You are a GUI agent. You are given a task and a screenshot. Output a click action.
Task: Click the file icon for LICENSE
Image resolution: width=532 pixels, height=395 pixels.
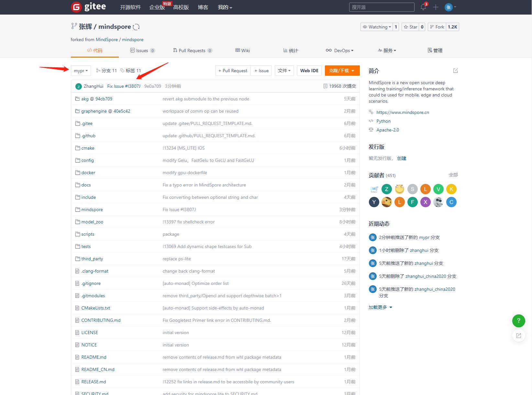pyautogui.click(x=77, y=333)
